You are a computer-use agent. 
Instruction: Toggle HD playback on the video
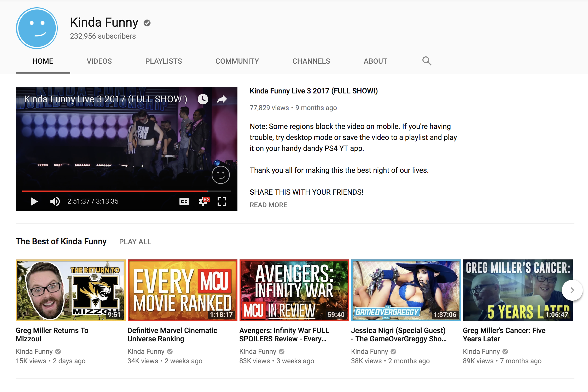206,199
